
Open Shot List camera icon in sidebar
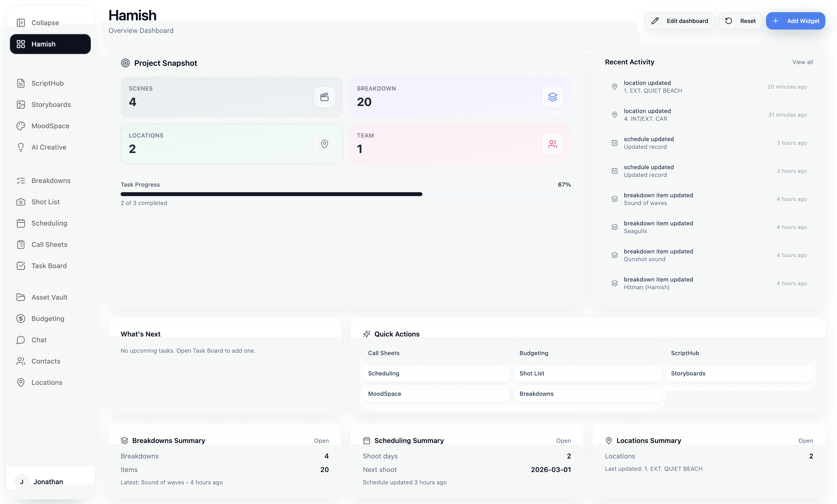[x=21, y=202]
